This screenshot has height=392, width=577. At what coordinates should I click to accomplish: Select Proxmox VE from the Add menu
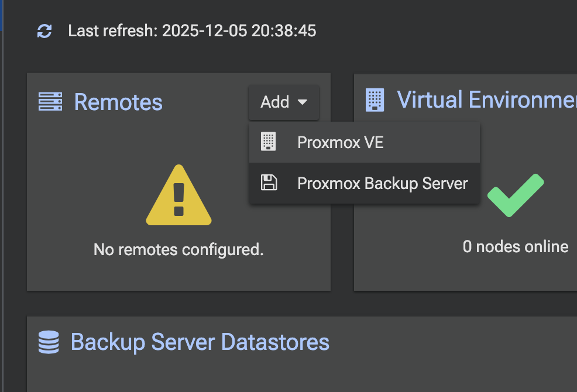(x=340, y=142)
